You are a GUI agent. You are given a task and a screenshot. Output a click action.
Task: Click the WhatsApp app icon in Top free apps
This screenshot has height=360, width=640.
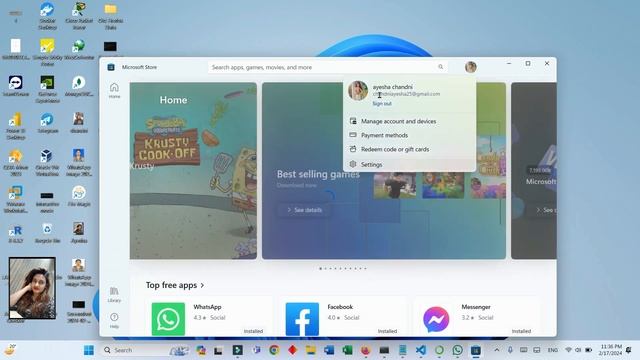coord(168,319)
